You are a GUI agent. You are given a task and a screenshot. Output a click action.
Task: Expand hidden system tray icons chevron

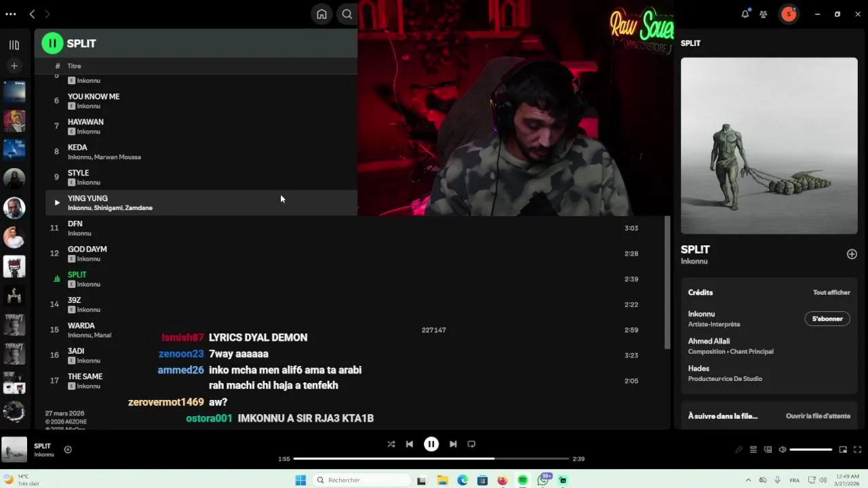point(749,480)
